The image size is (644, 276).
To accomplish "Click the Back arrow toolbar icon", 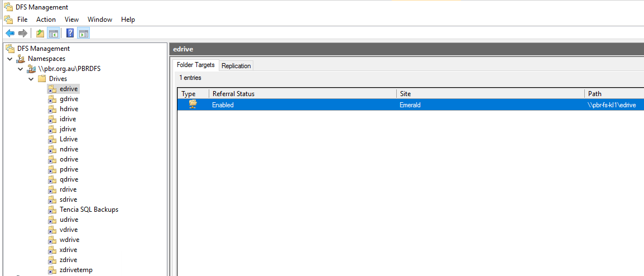I will tap(10, 34).
